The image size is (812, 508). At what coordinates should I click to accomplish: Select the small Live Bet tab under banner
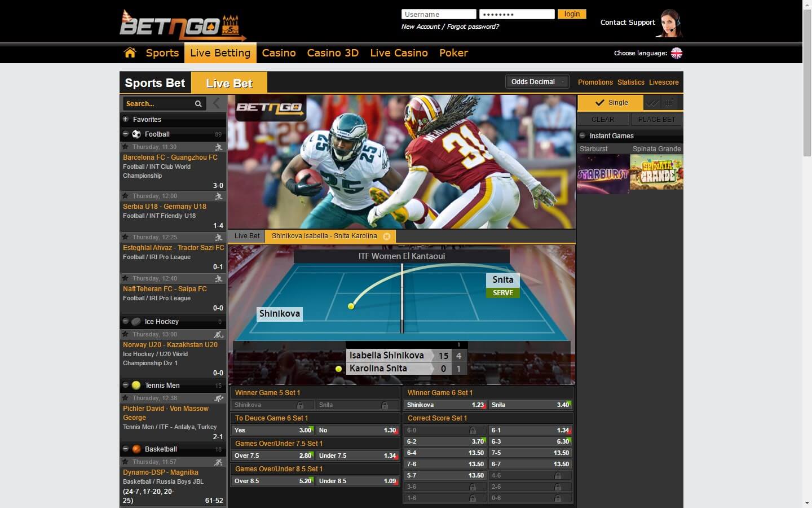(247, 236)
